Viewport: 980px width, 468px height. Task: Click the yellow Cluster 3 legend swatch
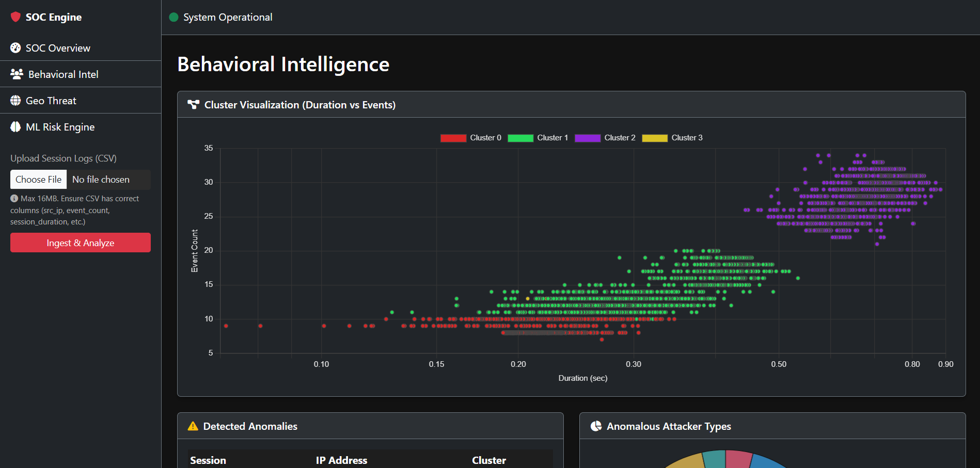655,138
